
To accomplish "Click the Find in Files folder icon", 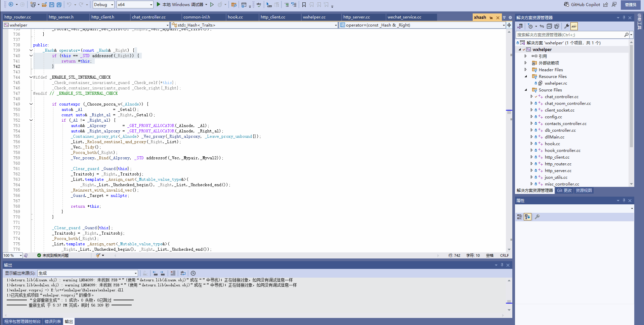I will click(234, 5).
